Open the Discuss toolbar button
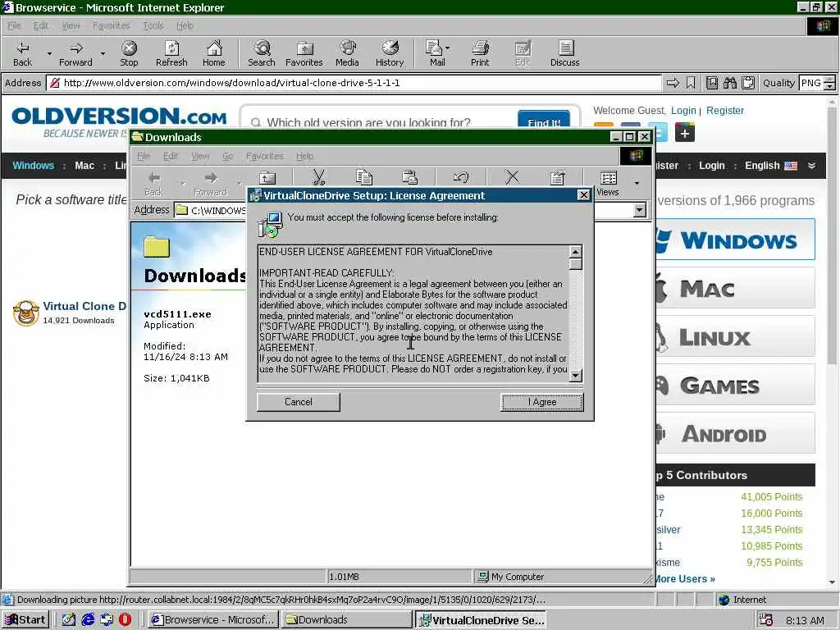 [x=565, y=53]
